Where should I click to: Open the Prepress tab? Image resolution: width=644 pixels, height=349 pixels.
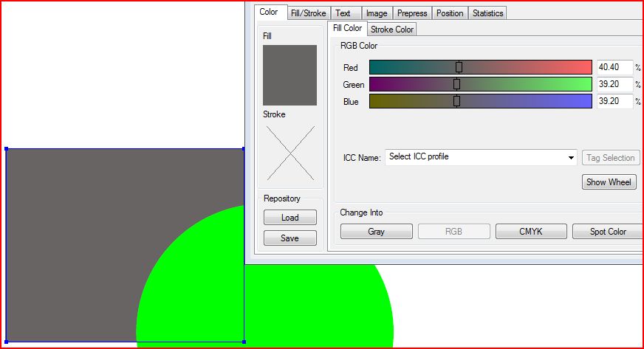[x=412, y=13]
